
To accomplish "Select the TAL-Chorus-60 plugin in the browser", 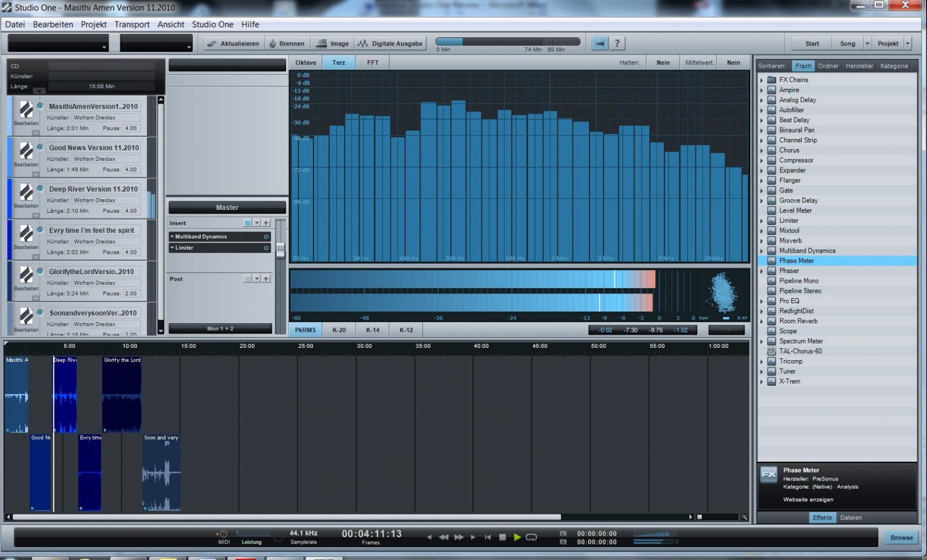I will click(838, 351).
